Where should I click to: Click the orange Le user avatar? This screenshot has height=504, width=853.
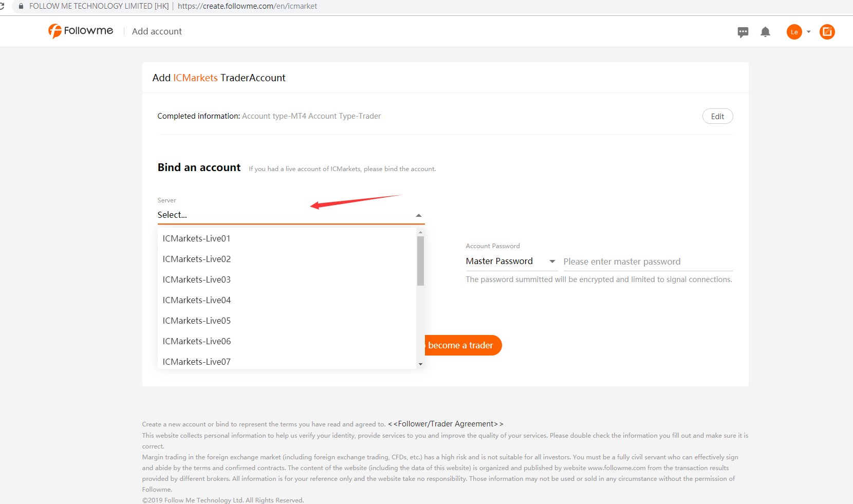pyautogui.click(x=794, y=32)
